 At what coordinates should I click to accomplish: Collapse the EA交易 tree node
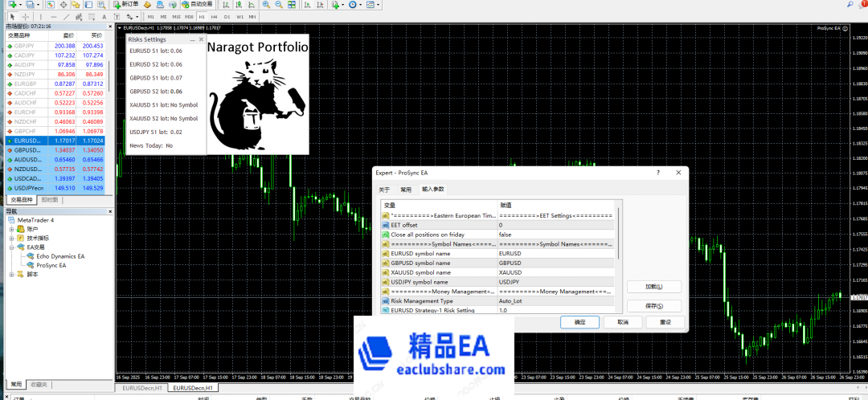coord(11,247)
